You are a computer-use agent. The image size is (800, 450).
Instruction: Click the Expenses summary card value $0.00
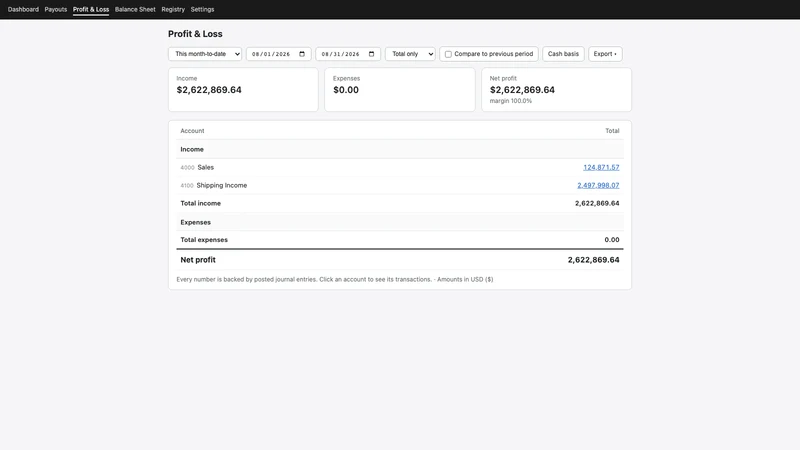[x=346, y=90]
